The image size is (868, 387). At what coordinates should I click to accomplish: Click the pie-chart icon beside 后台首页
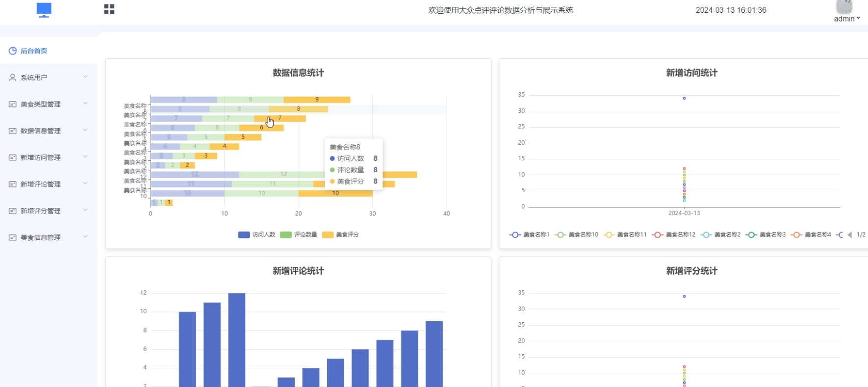(13, 51)
